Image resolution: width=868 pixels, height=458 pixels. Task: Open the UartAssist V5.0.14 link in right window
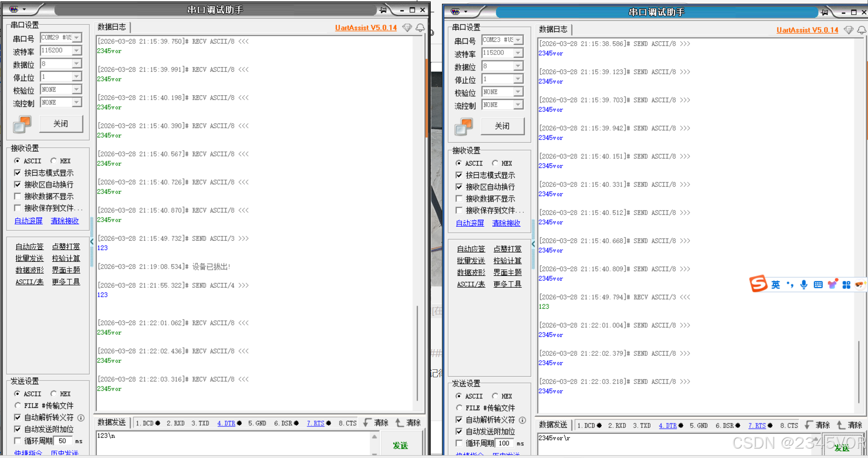click(x=807, y=30)
